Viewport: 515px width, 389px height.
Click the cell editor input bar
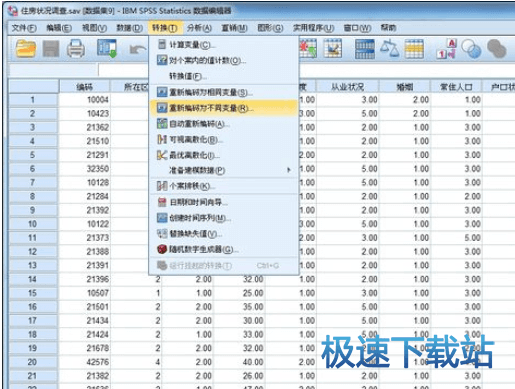coord(307,70)
